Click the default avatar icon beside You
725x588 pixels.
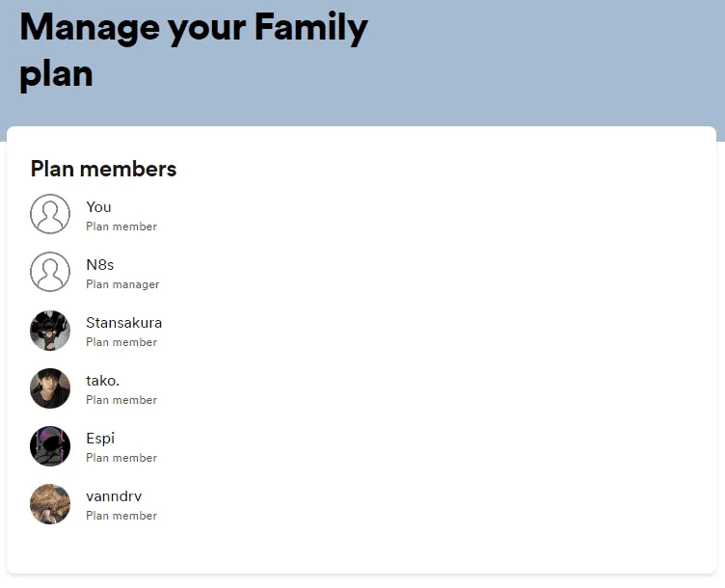point(50,214)
